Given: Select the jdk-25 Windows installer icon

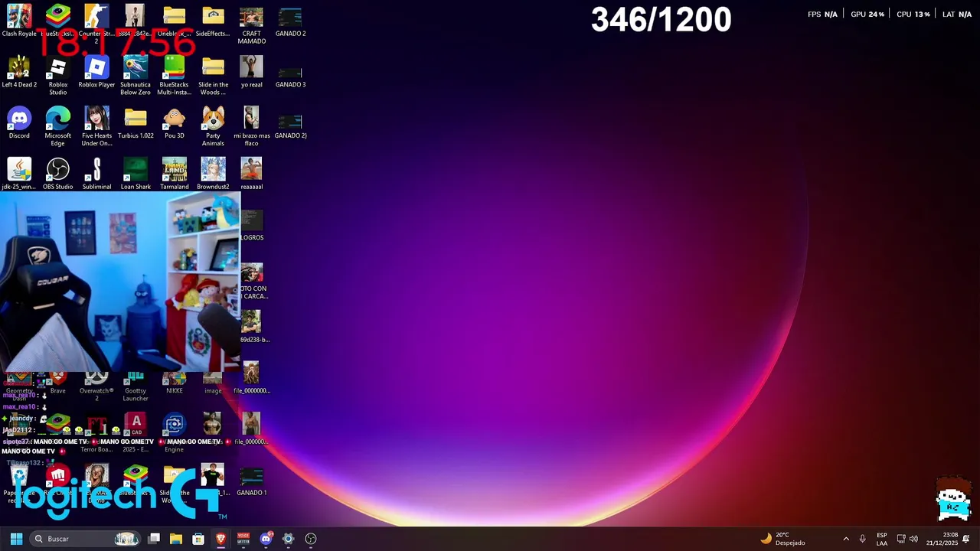Looking at the screenshot, I should 19,174.
